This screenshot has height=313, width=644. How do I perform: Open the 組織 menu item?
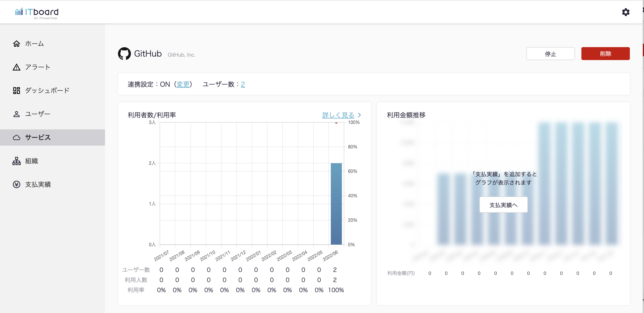(32, 161)
